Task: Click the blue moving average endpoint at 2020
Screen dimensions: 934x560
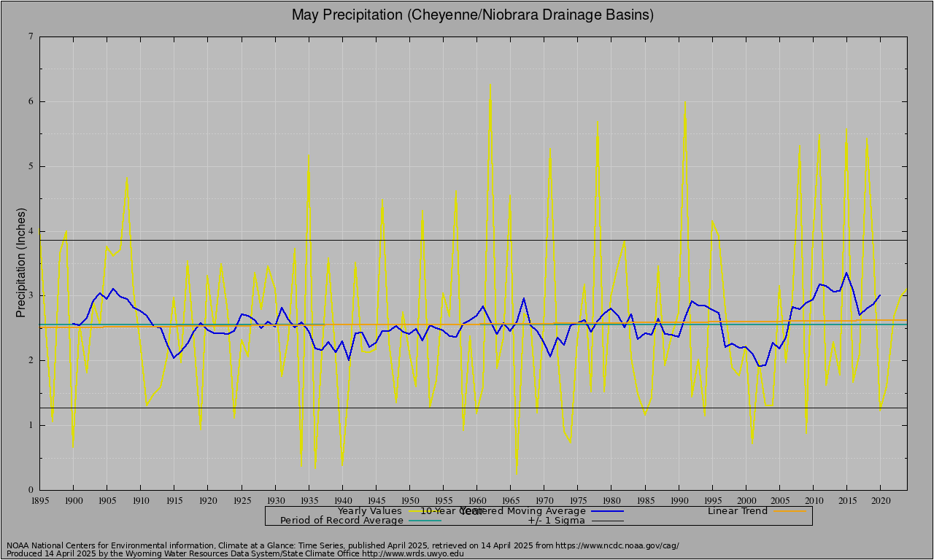Action: point(880,295)
